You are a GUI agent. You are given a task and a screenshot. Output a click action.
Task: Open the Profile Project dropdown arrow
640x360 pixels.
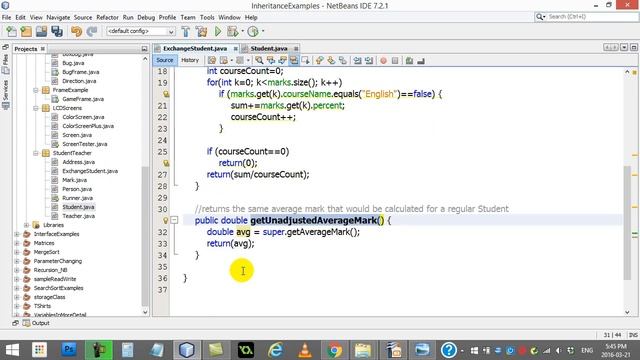pos(263,31)
